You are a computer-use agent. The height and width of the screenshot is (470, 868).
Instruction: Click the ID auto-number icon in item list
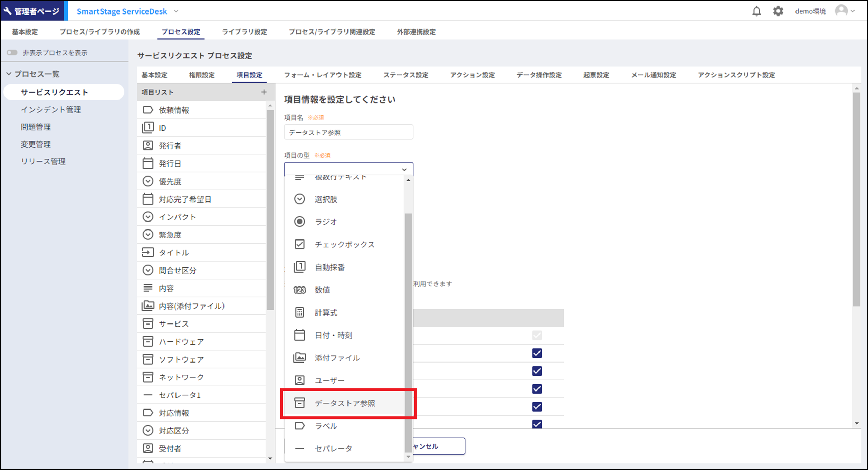148,128
